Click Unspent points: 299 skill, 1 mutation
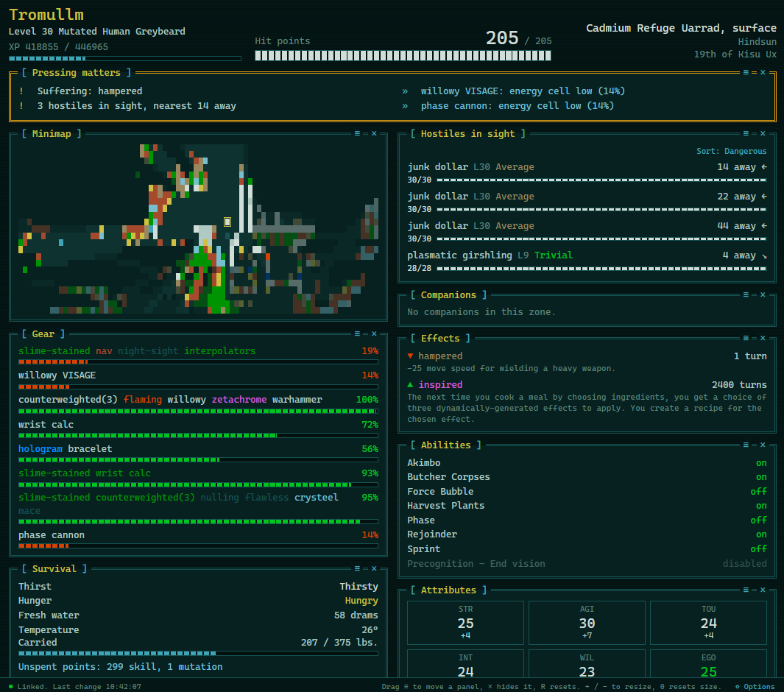 121,666
